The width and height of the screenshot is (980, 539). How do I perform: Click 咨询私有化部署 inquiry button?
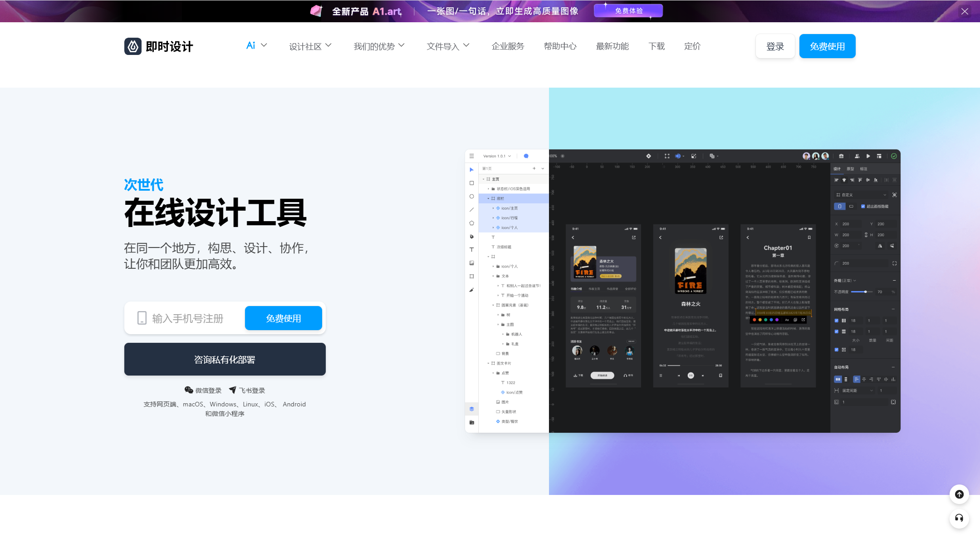(x=225, y=358)
